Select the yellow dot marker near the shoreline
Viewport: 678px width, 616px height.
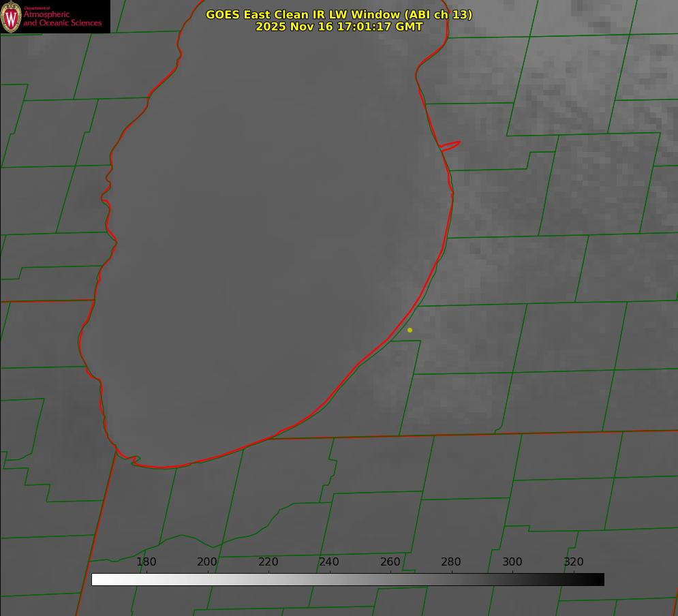click(410, 330)
